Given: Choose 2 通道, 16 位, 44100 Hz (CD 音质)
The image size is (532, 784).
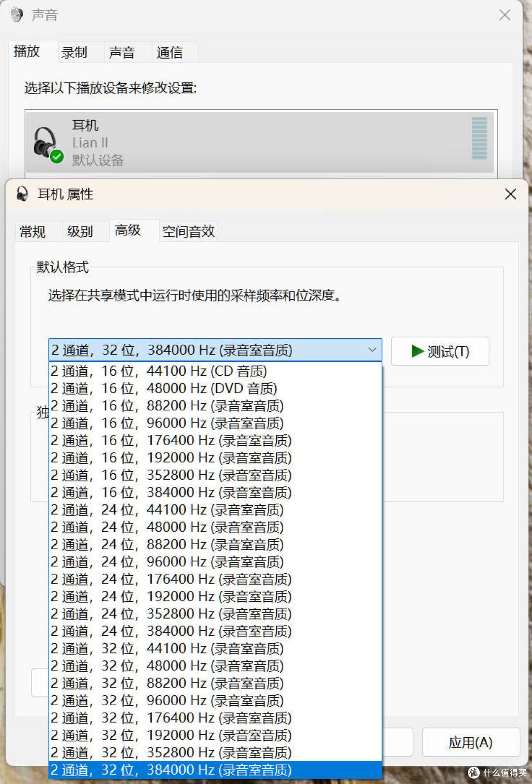Looking at the screenshot, I should 215,371.
